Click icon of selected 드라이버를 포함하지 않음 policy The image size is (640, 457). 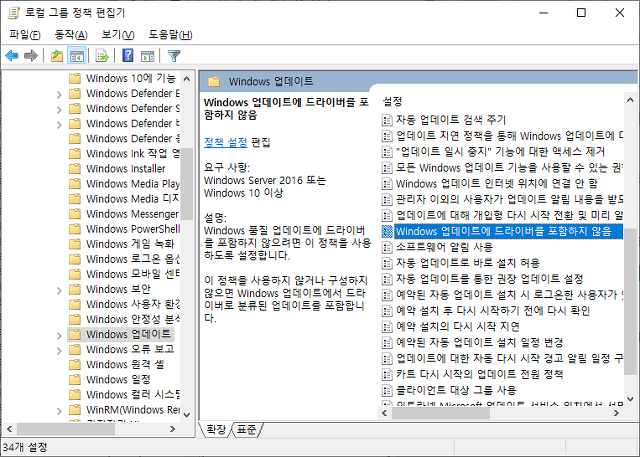point(387,231)
